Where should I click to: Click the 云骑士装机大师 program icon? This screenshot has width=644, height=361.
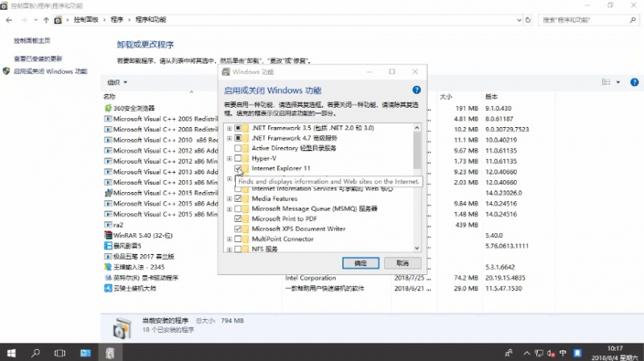108,289
